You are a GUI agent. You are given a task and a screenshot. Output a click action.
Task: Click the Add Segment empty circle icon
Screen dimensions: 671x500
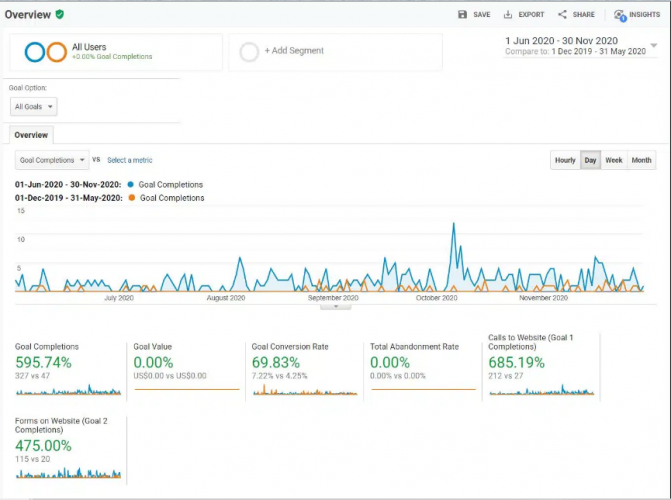click(249, 51)
